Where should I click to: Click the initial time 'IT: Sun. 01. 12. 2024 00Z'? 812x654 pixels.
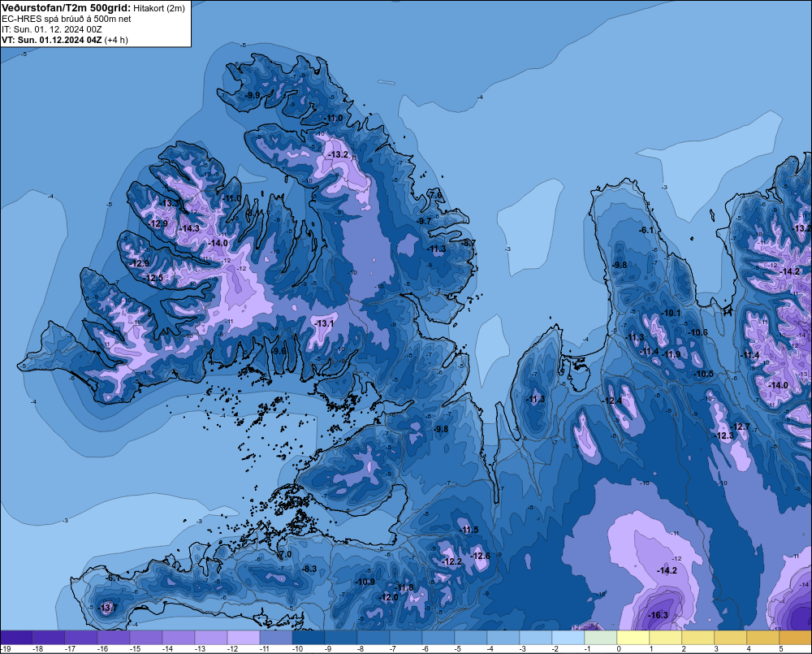tap(52, 29)
